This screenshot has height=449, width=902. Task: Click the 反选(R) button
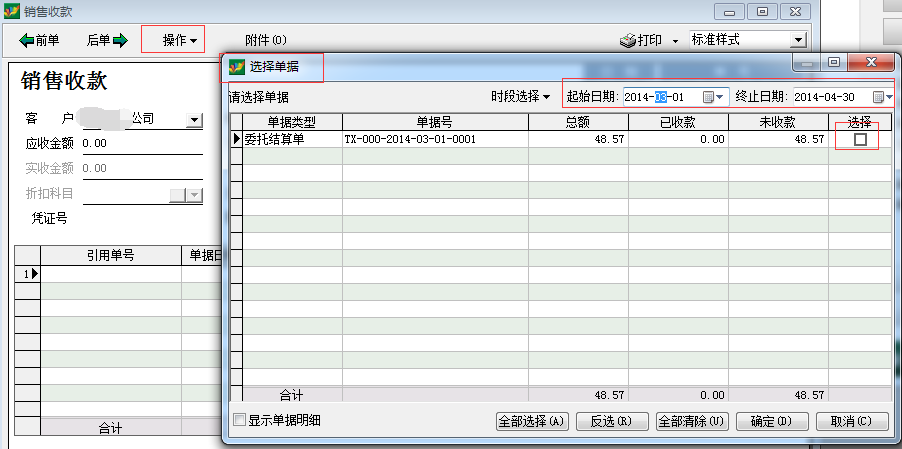click(x=612, y=421)
